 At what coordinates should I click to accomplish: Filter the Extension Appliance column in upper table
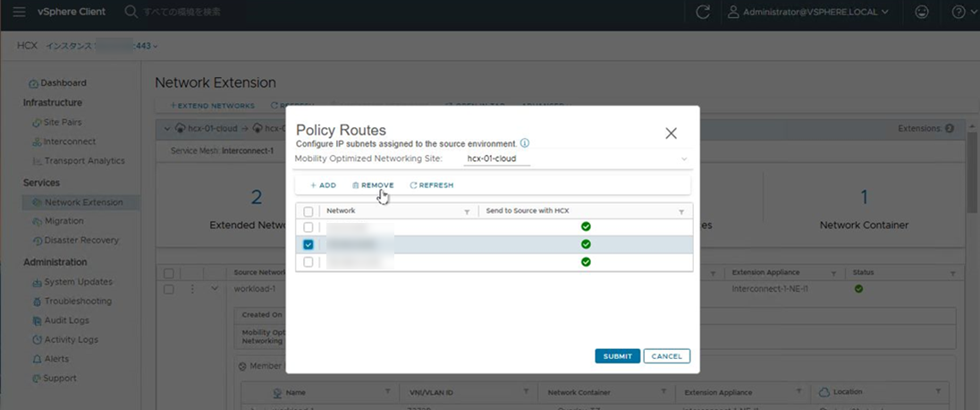[833, 274]
